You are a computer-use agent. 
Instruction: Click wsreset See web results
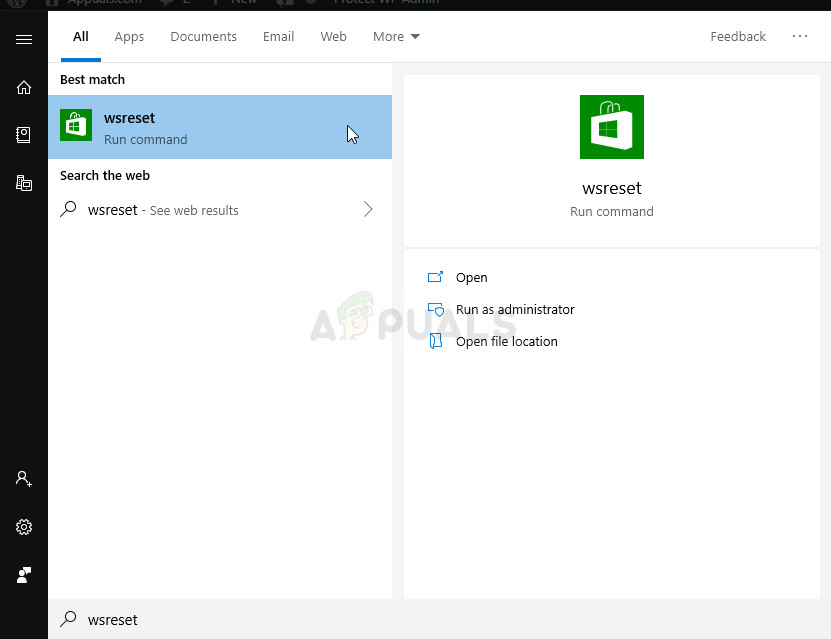(220, 210)
